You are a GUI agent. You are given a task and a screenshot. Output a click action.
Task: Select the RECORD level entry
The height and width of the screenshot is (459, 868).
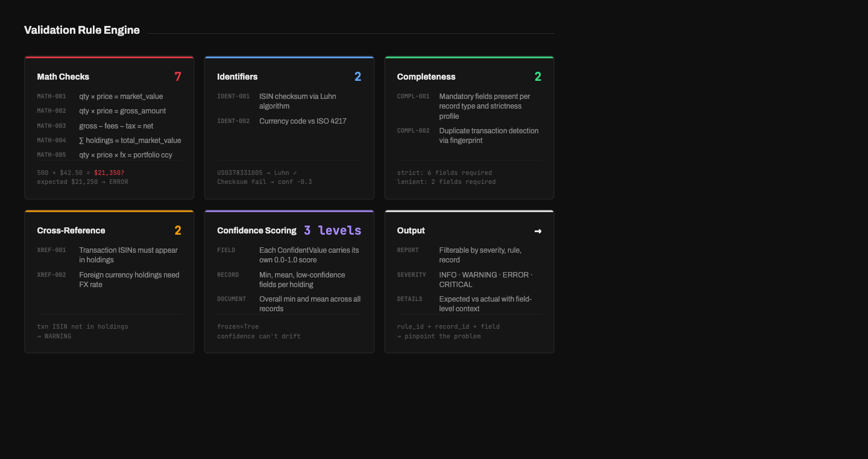click(x=228, y=274)
